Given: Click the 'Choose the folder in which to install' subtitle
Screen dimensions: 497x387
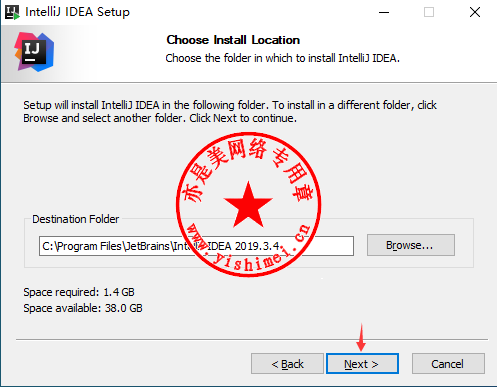Looking at the screenshot, I should point(282,58).
